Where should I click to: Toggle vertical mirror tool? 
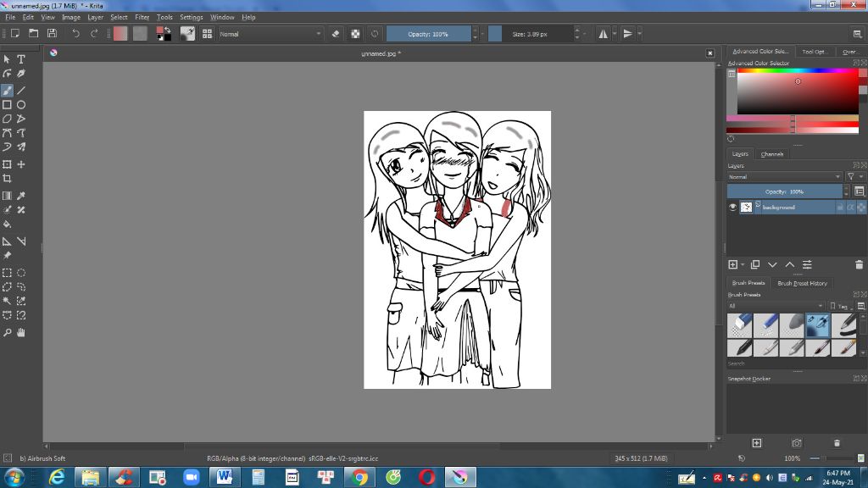click(x=627, y=34)
